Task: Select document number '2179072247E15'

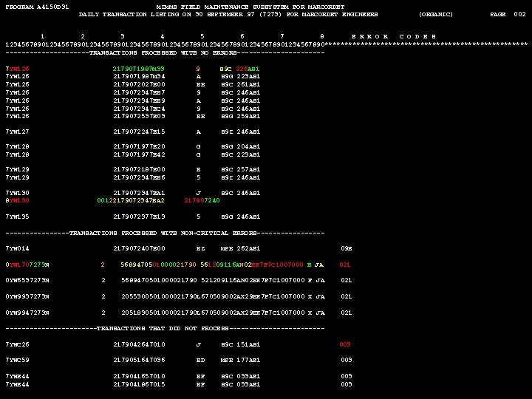Action: click(x=139, y=132)
